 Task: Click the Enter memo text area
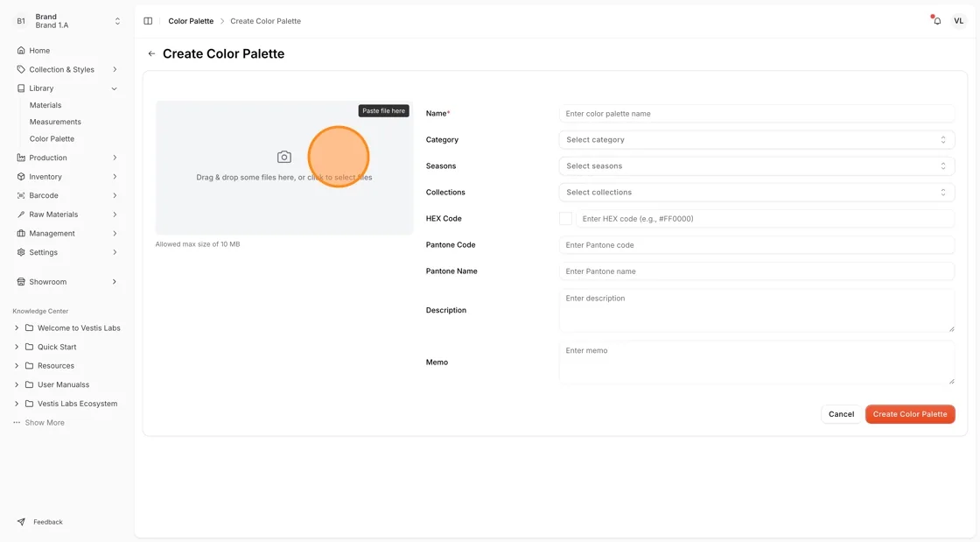coord(756,363)
